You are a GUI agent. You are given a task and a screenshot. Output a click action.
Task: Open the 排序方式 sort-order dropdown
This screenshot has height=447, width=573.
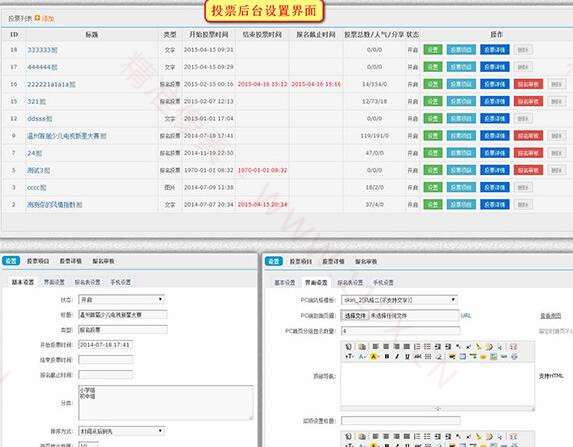coord(122,431)
